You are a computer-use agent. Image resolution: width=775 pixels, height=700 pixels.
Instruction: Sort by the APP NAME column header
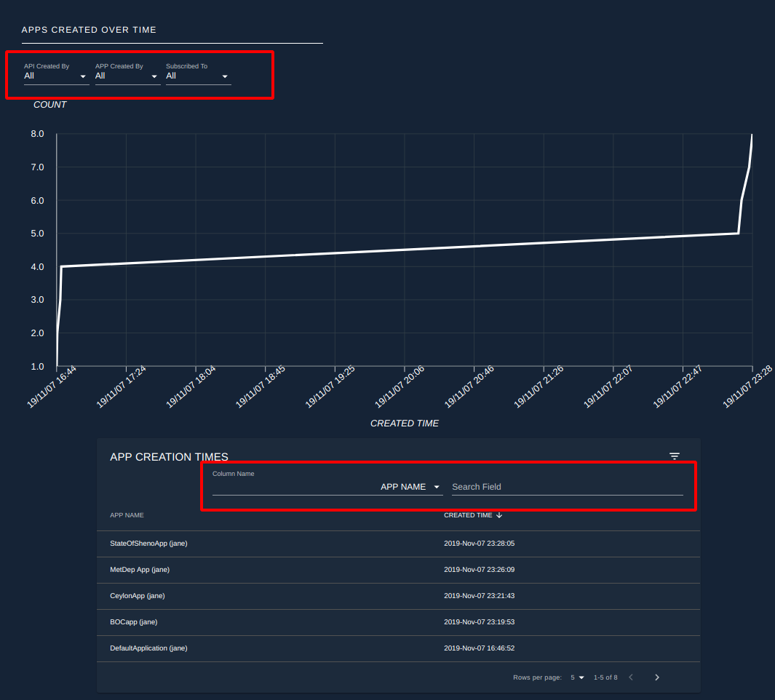[x=127, y=515]
